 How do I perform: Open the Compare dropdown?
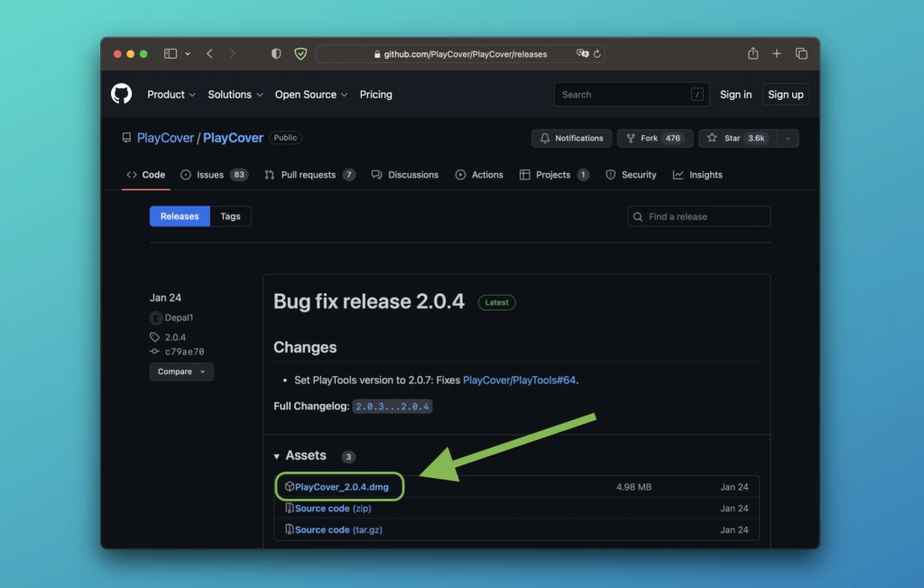click(x=181, y=372)
